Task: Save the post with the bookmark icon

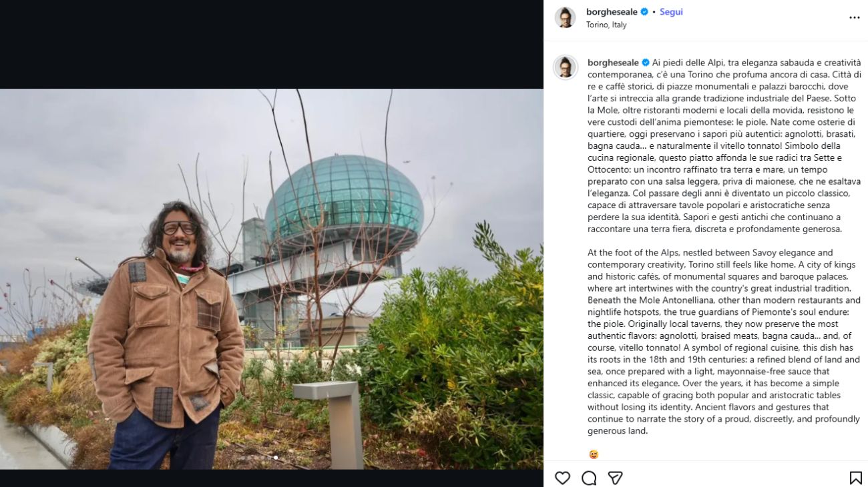Action: click(x=855, y=478)
